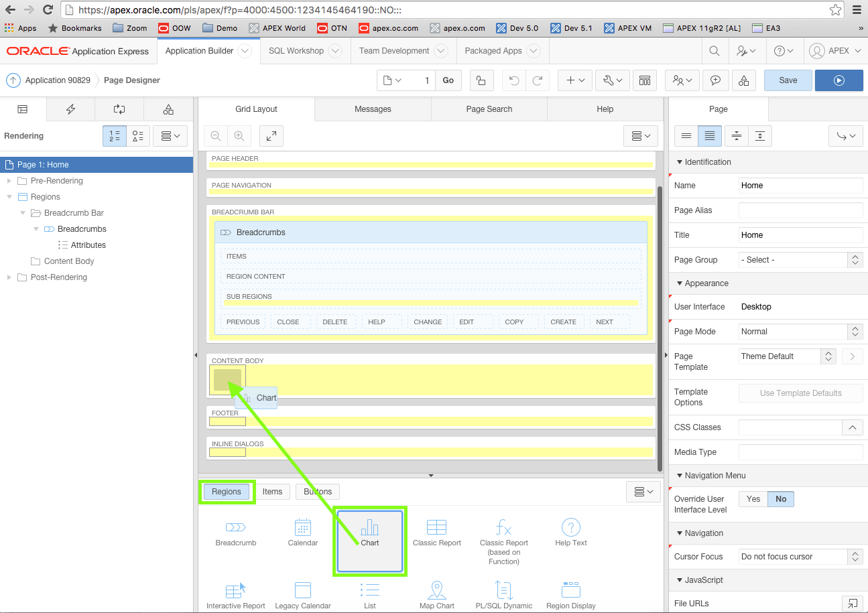Collapse the Appearance property group
This screenshot has width=868, height=613.
coord(680,283)
